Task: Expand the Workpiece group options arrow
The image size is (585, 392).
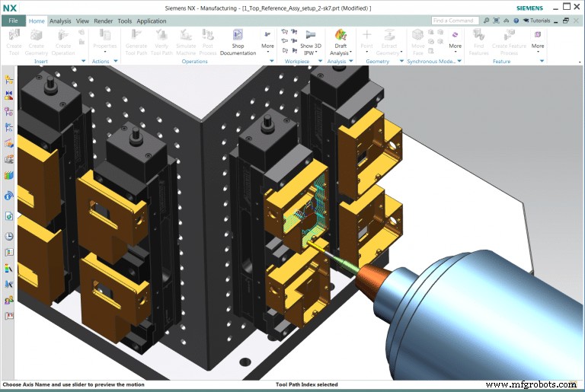Action: point(320,61)
